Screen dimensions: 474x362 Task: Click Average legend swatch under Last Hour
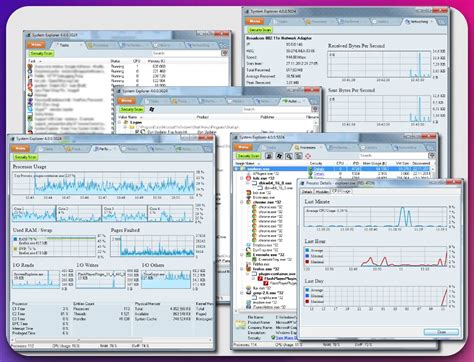pyautogui.click(x=307, y=250)
